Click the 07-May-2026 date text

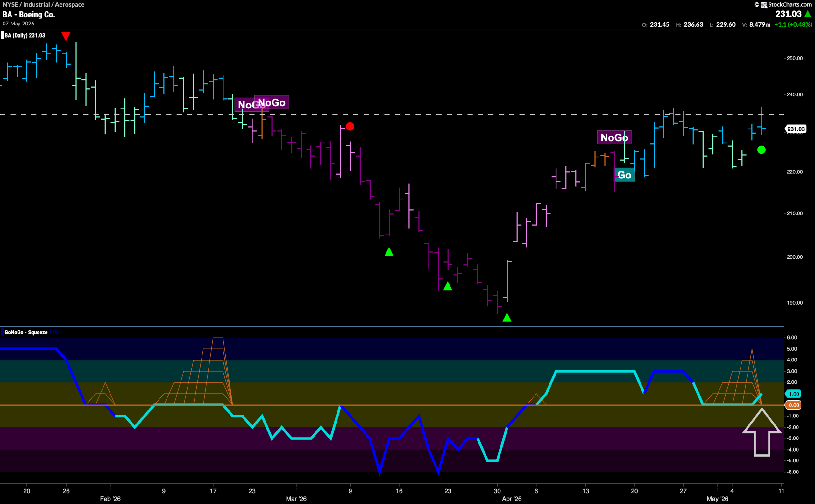(x=18, y=24)
